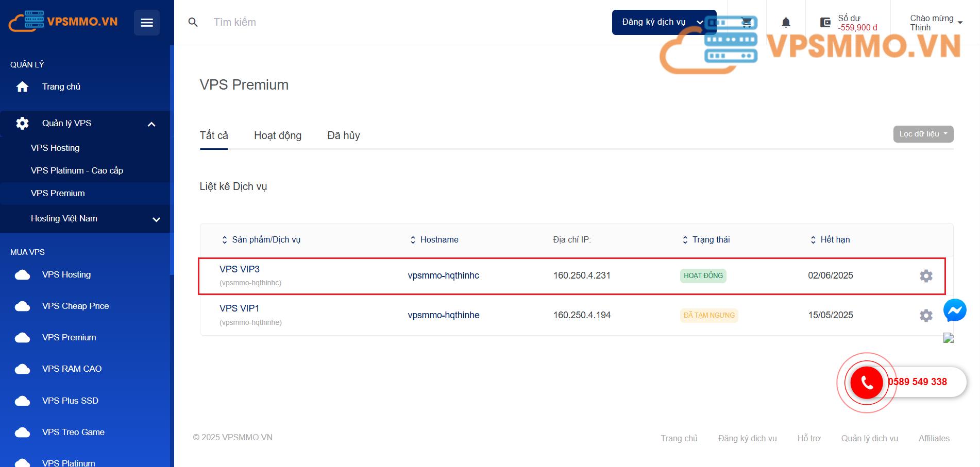Expand Hosting Việt Nam submenu
This screenshot has width=980, height=467.
pyautogui.click(x=156, y=219)
